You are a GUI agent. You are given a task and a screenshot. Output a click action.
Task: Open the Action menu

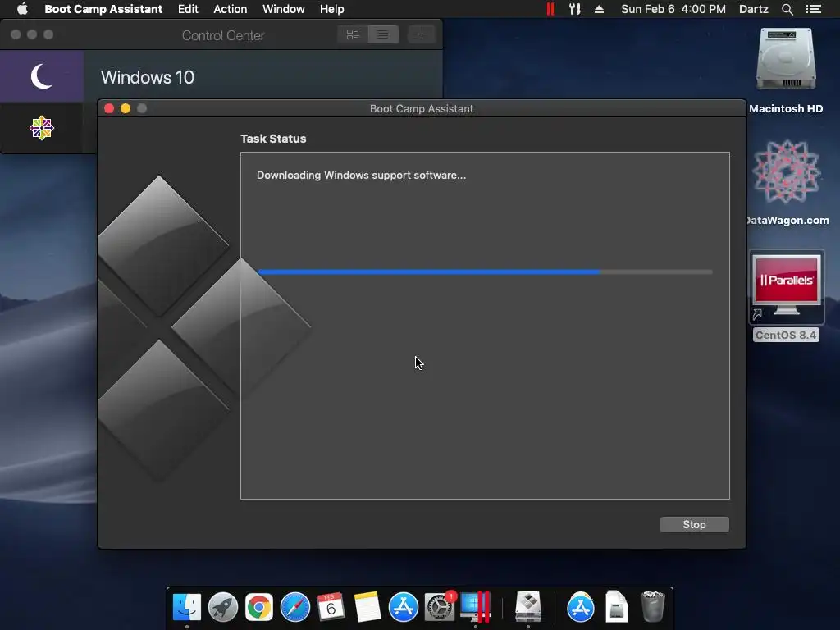pos(231,9)
